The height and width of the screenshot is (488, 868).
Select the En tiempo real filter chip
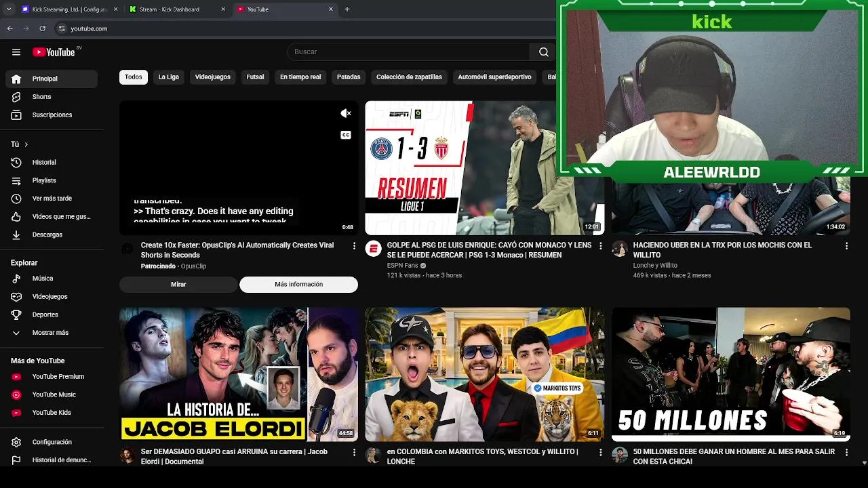[300, 77]
